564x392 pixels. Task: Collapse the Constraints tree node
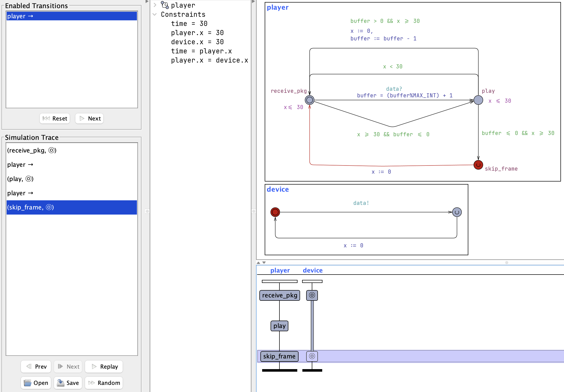click(x=155, y=14)
